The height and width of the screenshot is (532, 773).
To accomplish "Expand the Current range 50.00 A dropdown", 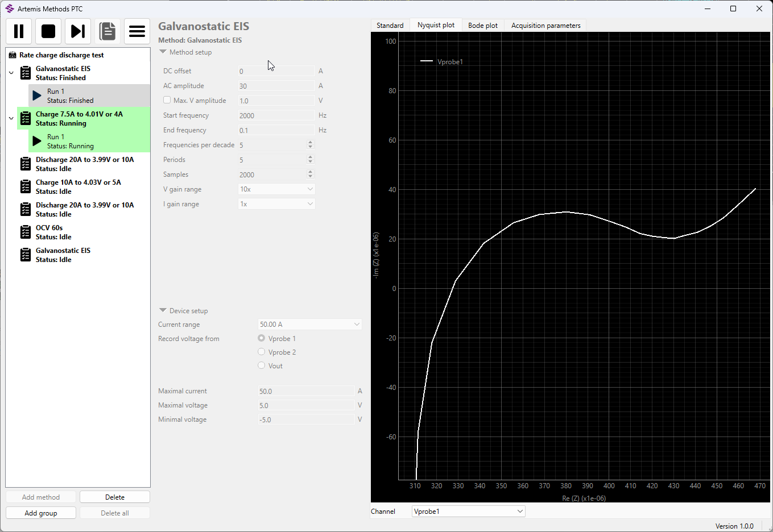I will coord(309,325).
